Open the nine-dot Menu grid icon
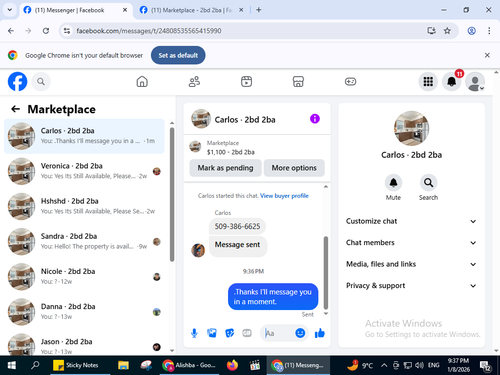 [428, 82]
